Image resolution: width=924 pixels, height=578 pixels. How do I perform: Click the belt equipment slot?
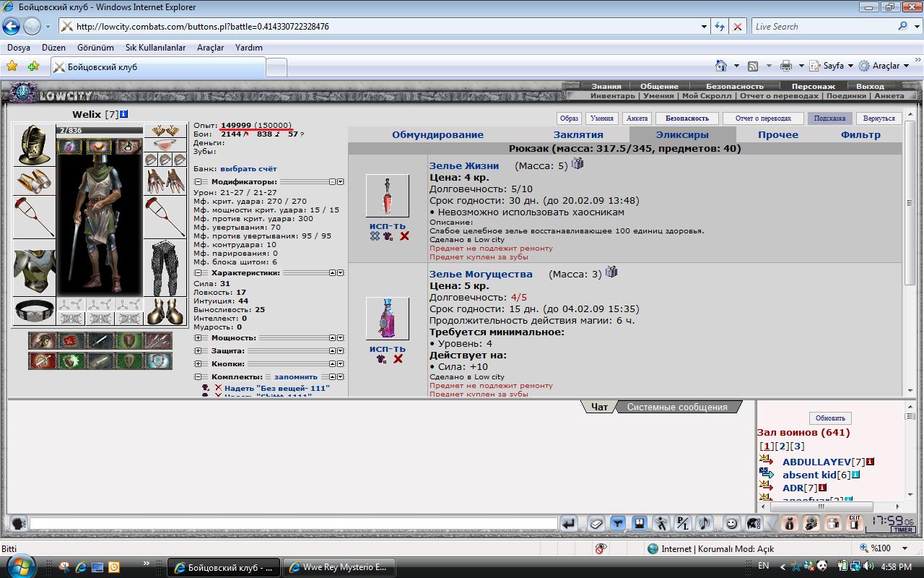click(x=34, y=311)
